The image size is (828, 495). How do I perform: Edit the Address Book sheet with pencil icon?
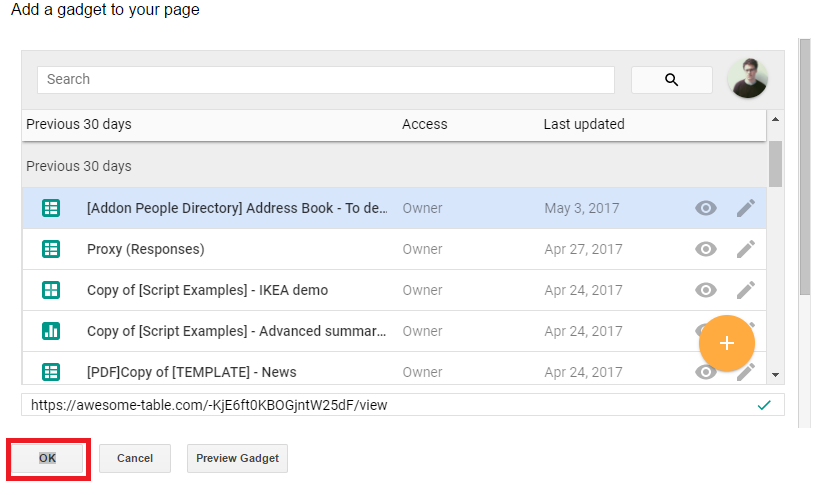point(746,208)
